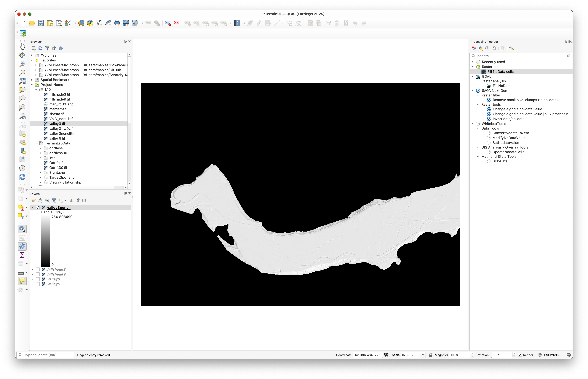Click the Save Project floppy icon
This screenshot has width=588, height=379.
(41, 23)
